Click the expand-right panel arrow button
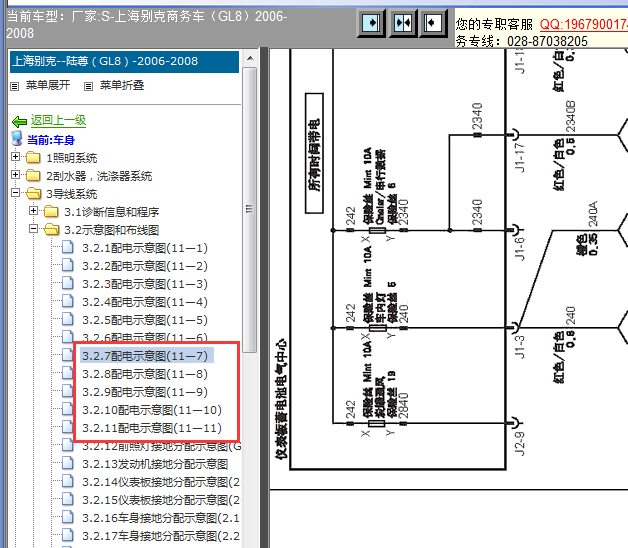Viewport: 628px width, 548px height. pos(371,23)
